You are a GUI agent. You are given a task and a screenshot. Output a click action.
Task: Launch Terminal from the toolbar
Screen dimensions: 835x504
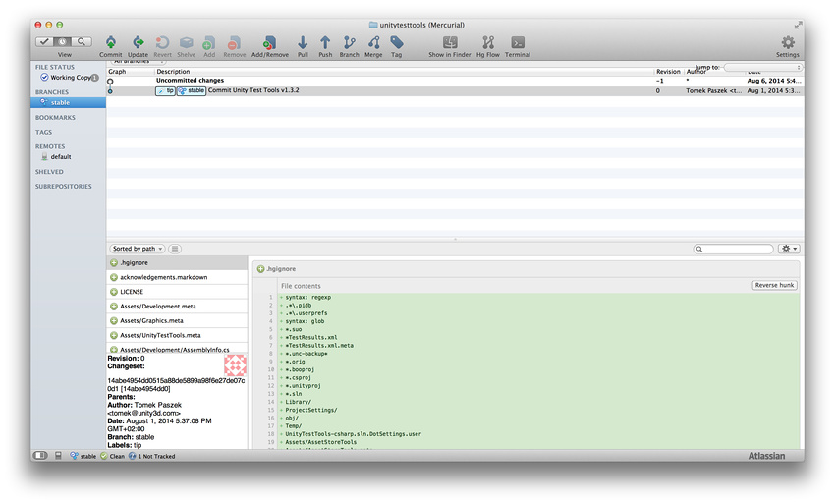pos(517,43)
